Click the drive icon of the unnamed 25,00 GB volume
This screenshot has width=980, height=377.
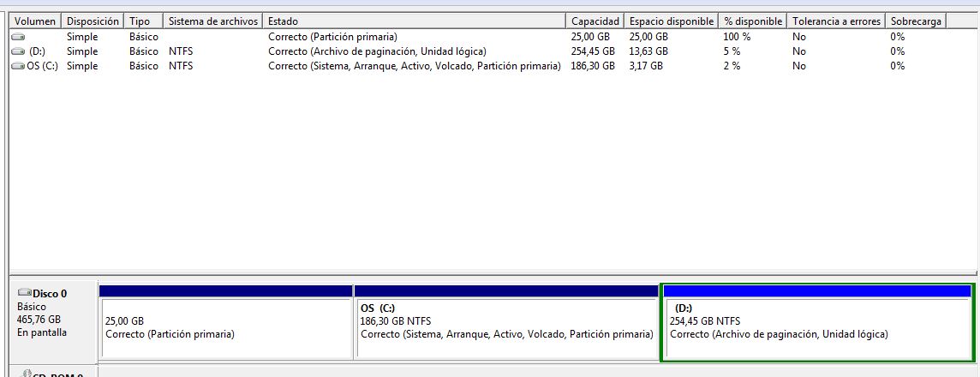pyautogui.click(x=18, y=38)
